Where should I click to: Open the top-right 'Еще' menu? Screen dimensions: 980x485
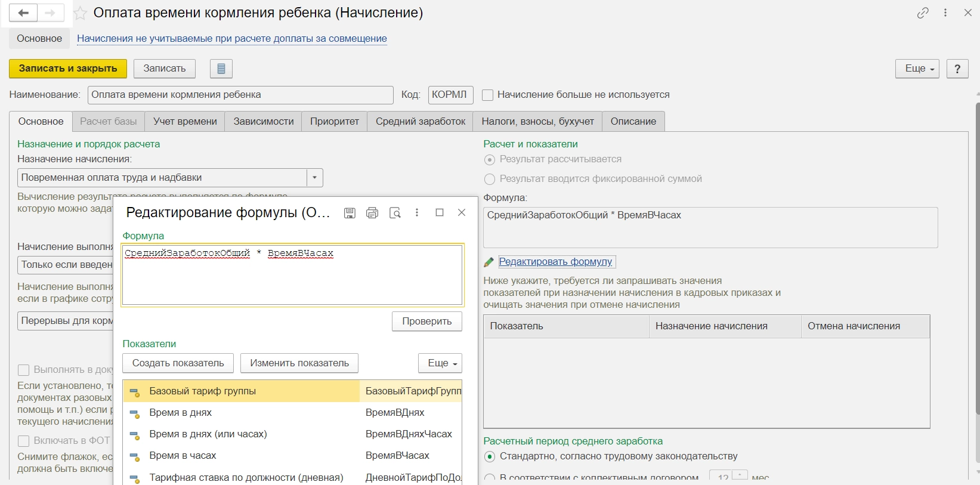pyautogui.click(x=917, y=69)
